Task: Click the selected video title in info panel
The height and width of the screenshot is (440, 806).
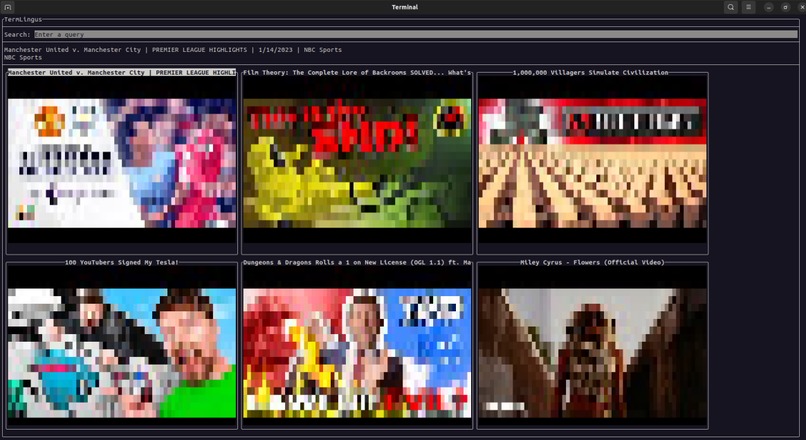Action: [x=173, y=50]
